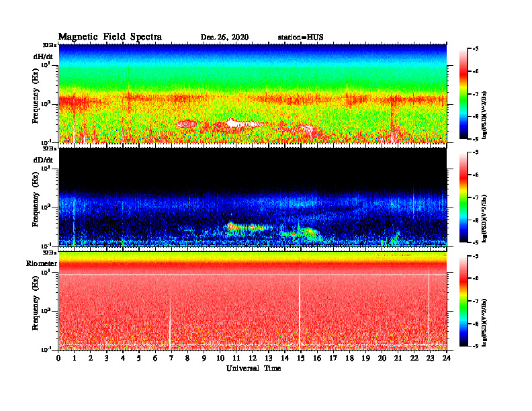Screen dimensions: 532x411
Task: Click hour tick label '22' on the time axis
Action: [x=414, y=358]
